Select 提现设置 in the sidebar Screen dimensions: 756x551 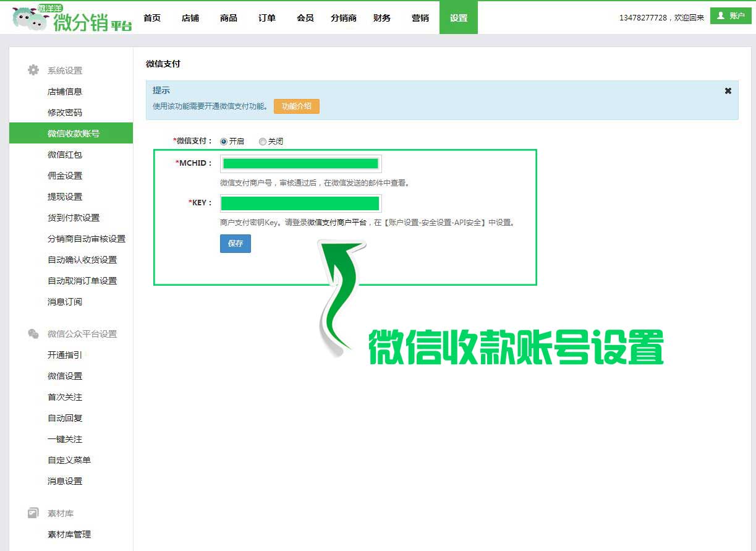pos(65,197)
